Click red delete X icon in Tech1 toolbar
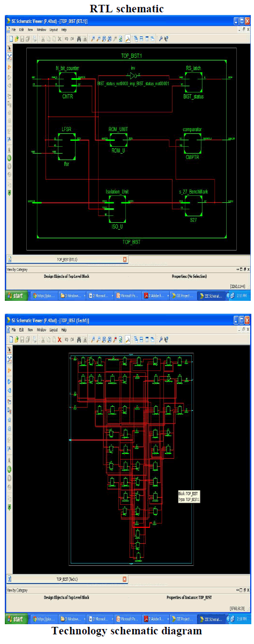Image resolution: width=254 pixels, height=644 pixels. (x=59, y=339)
